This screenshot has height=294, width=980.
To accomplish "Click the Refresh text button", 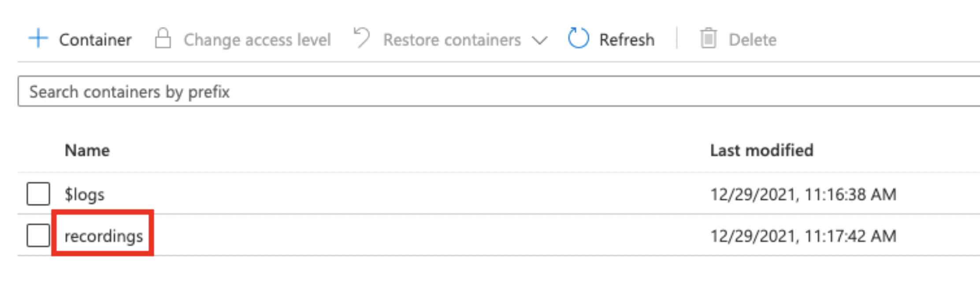I will click(627, 40).
